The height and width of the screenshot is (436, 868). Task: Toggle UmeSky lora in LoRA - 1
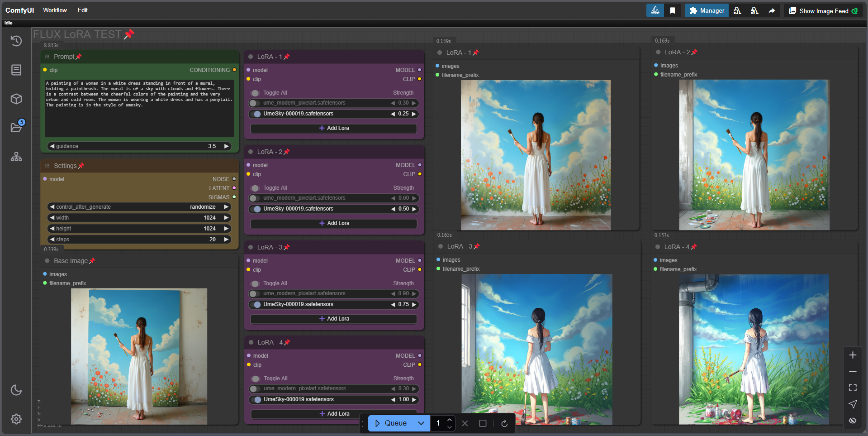(256, 114)
